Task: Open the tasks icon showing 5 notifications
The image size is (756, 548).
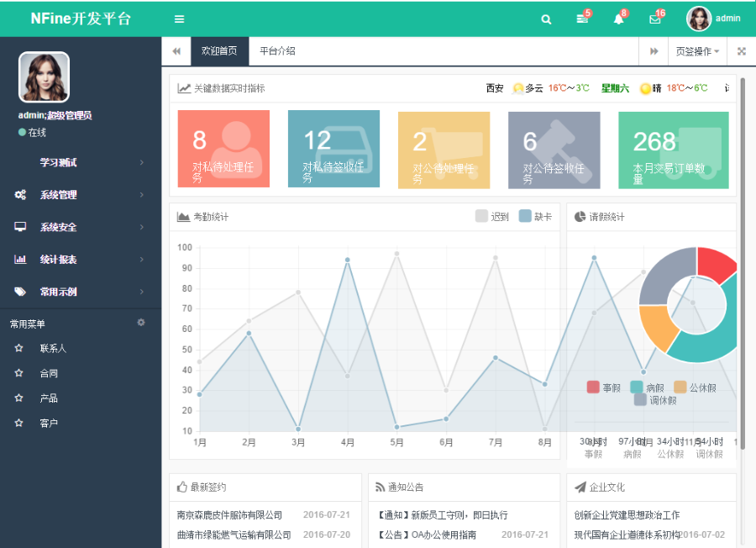Action: 582,18
